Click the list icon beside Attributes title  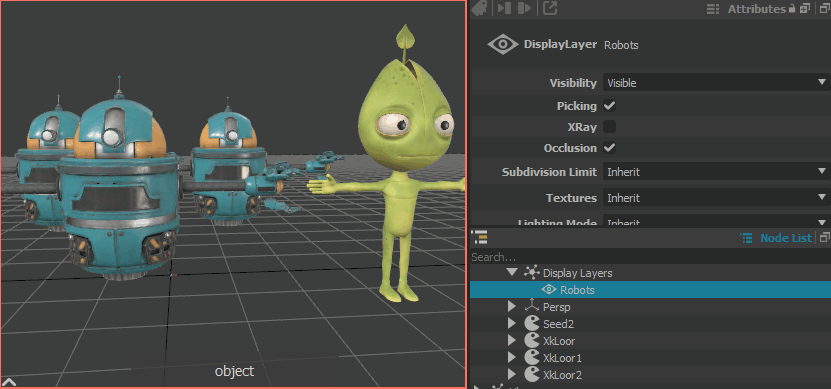click(713, 9)
